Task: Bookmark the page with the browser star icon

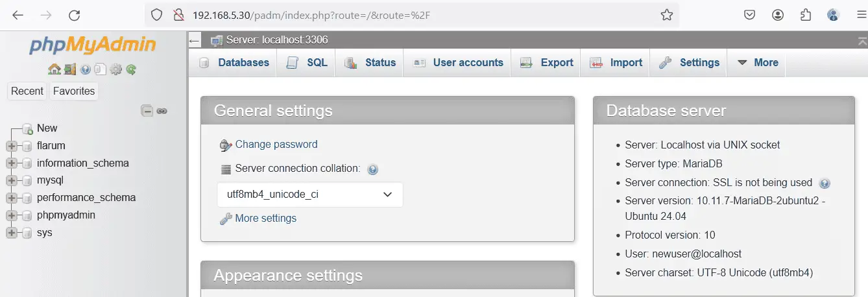Action: 667,15
